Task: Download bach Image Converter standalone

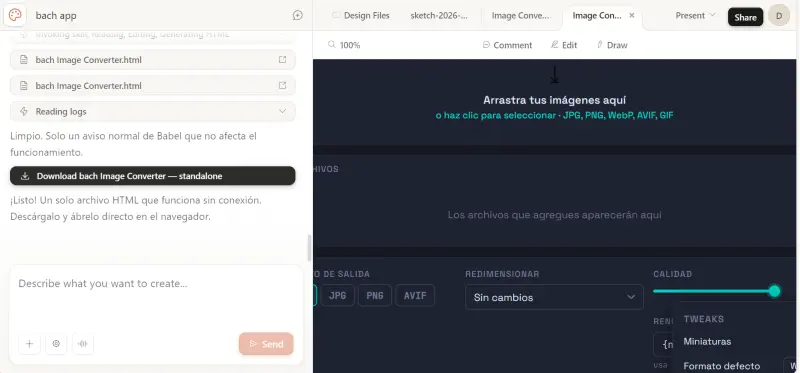Action: click(x=153, y=176)
